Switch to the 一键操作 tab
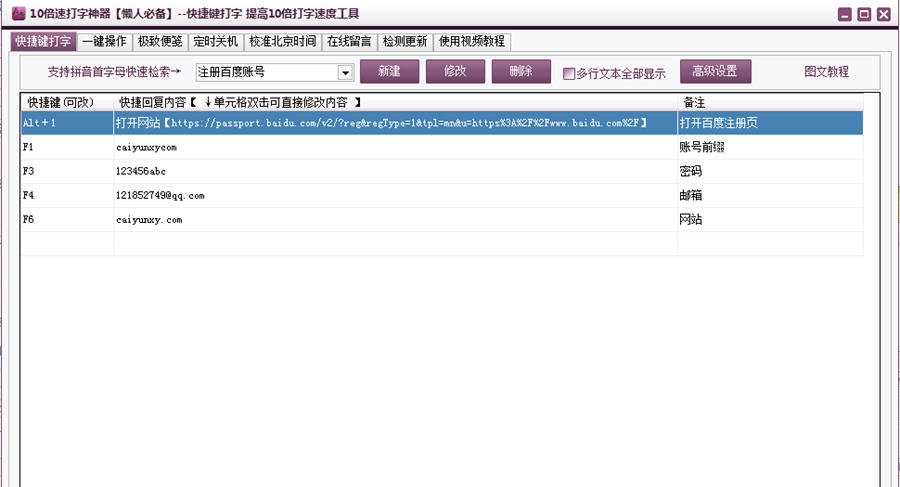 point(104,41)
